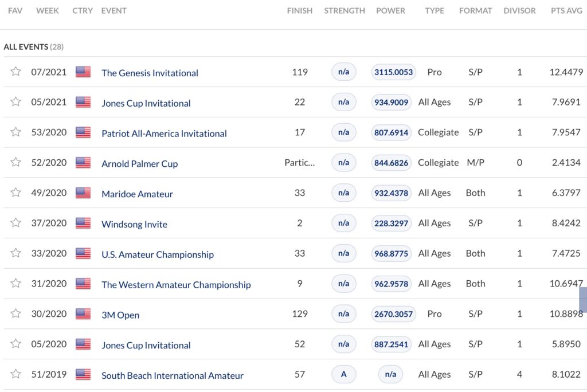Click the strength n/a badge for Jones Cup 05/2021

(343, 102)
